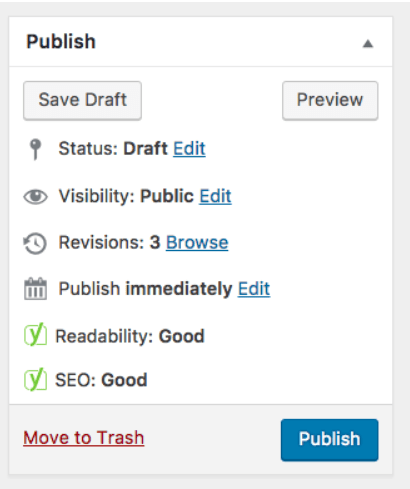
Task: Edit the post status Draft
Action: (189, 149)
